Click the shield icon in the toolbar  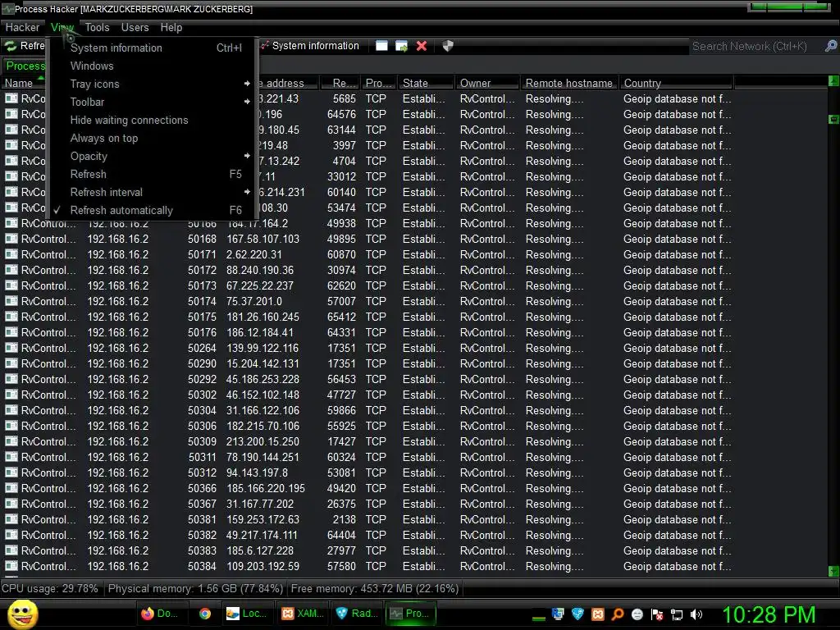pyautogui.click(x=448, y=46)
